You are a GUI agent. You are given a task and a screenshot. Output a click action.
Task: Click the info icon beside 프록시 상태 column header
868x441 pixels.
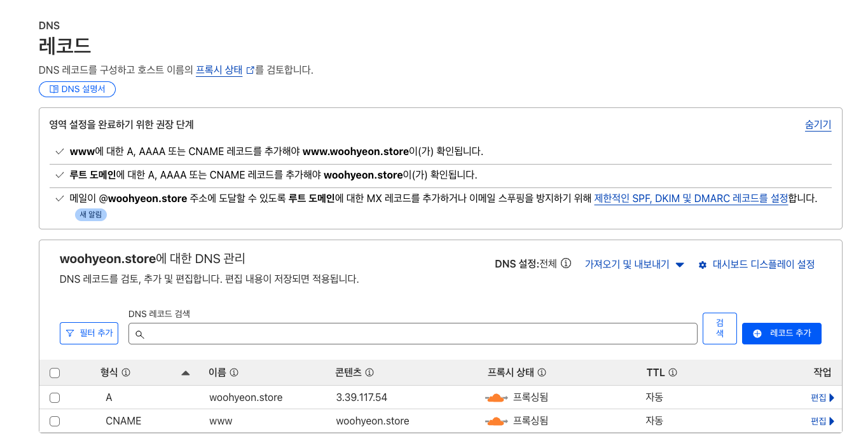(542, 372)
